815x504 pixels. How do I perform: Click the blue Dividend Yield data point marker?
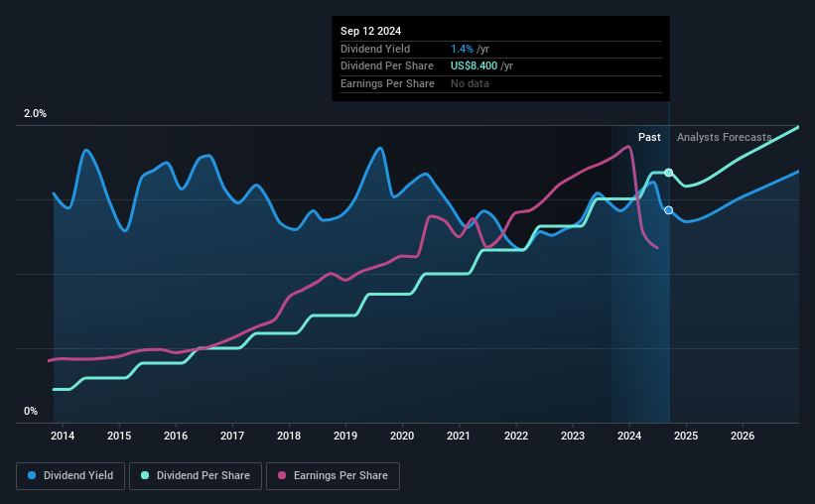click(669, 210)
